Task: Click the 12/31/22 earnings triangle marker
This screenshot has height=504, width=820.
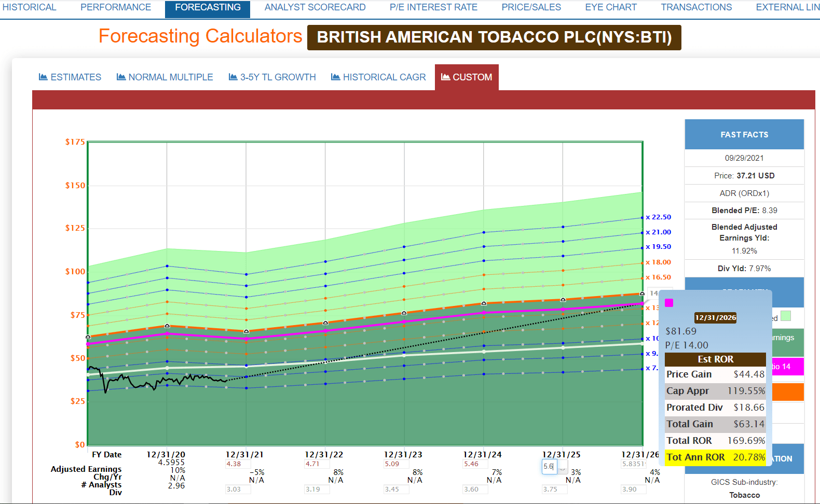Action: point(325,323)
